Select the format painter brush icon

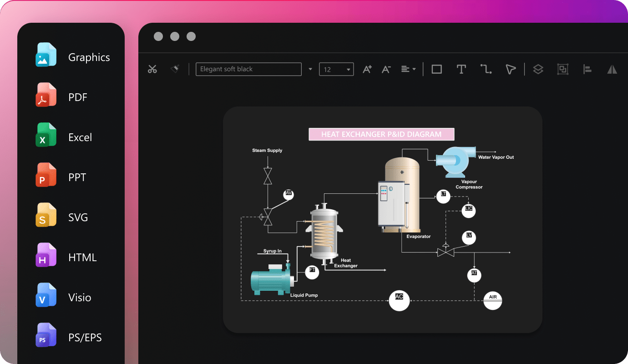click(175, 69)
